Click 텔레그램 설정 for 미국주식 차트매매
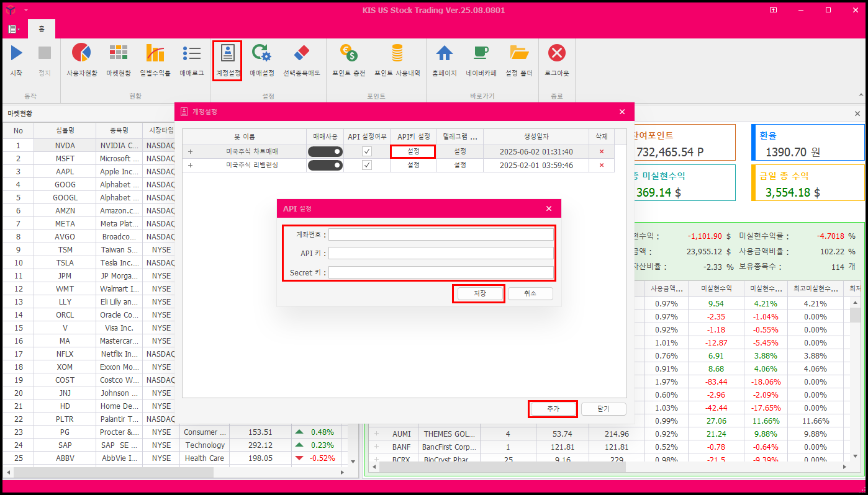Image resolution: width=868 pixels, height=495 pixels. coord(459,151)
